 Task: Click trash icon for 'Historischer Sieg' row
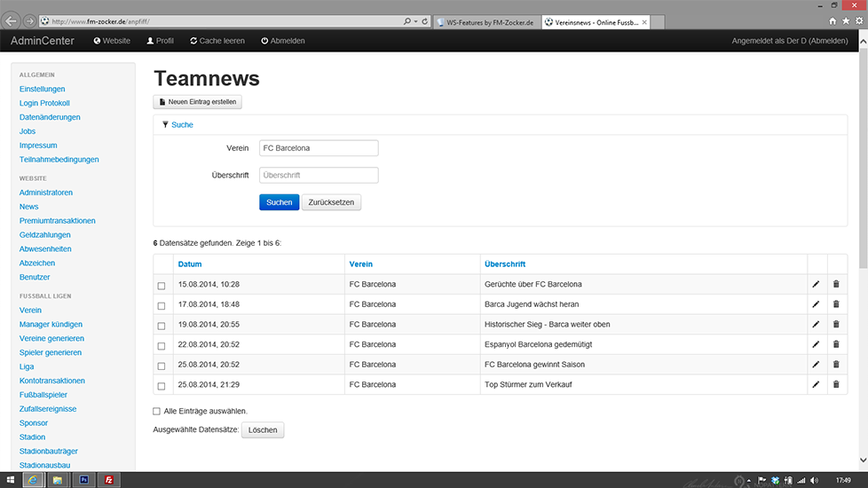click(835, 325)
